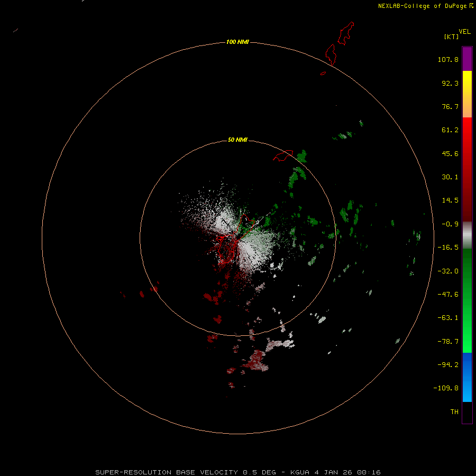The height and width of the screenshot is (476, 476).
Task: Click the blue segment of the color bar
Action: tap(467, 377)
